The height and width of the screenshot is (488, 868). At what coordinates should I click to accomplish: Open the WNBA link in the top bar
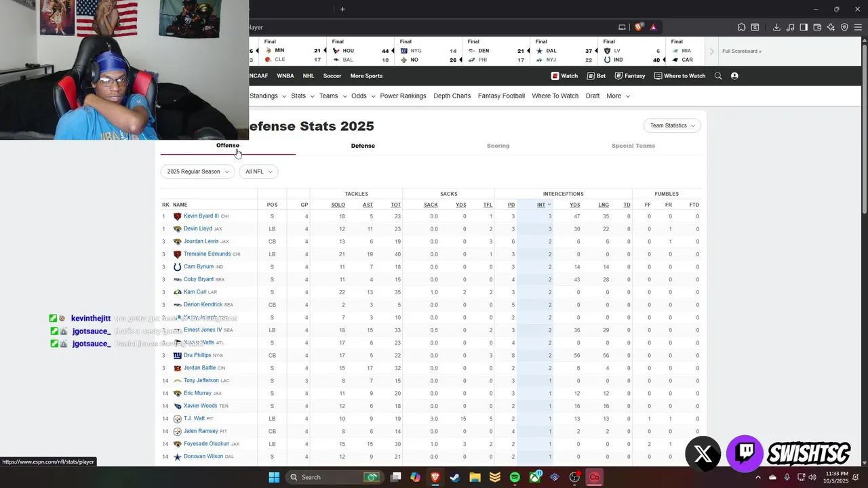pos(285,76)
